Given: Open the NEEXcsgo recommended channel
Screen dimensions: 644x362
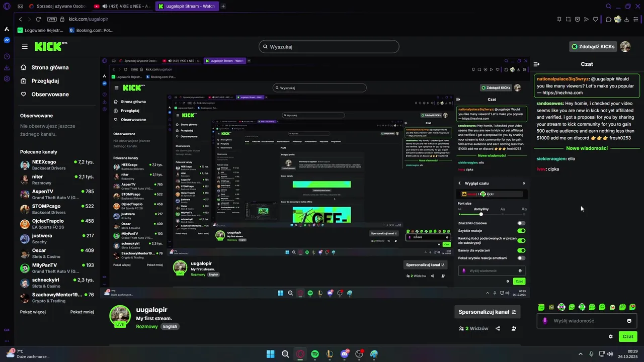Looking at the screenshot, I should point(57,165).
